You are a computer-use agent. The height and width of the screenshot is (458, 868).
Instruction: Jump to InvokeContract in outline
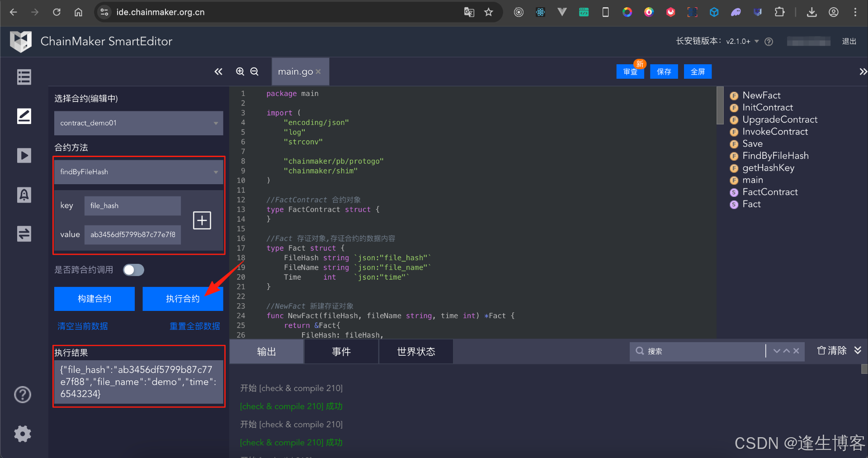point(775,132)
